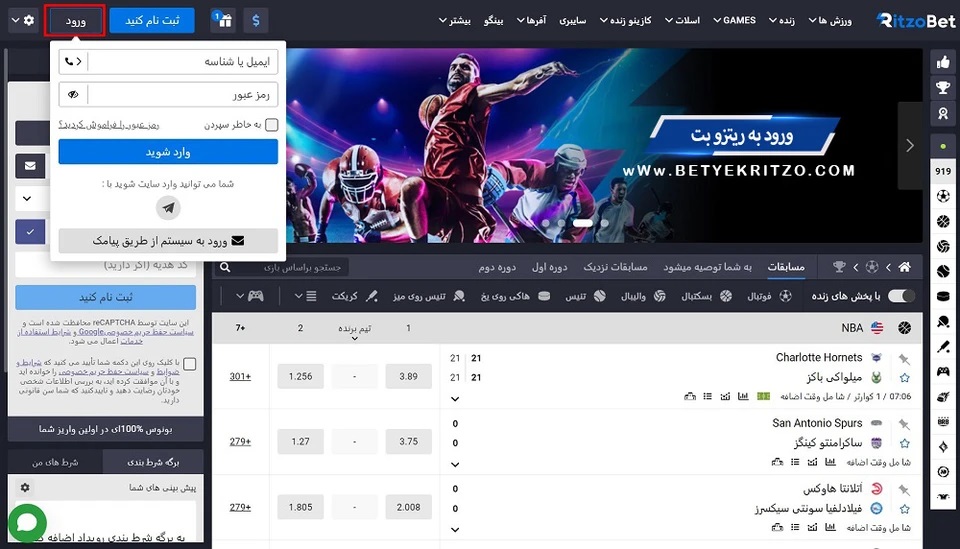Open the برگه شرط بندی tab

[x=153, y=462]
